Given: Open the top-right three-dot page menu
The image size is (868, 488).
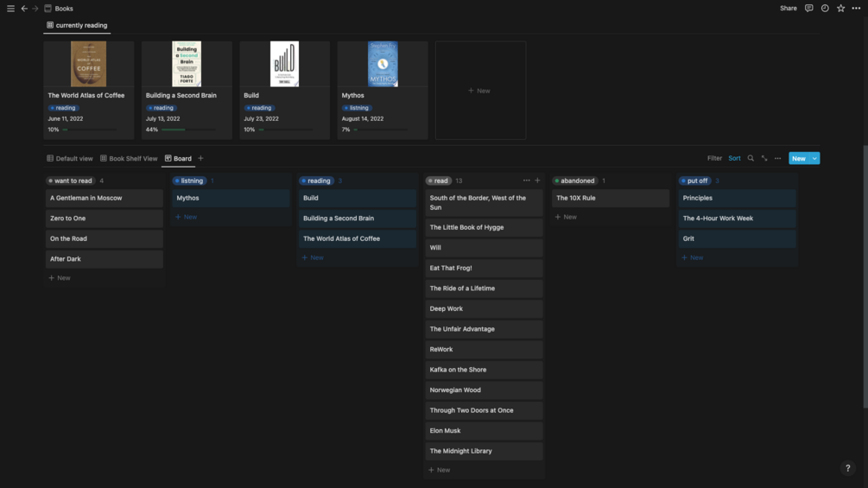Looking at the screenshot, I should [857, 9].
